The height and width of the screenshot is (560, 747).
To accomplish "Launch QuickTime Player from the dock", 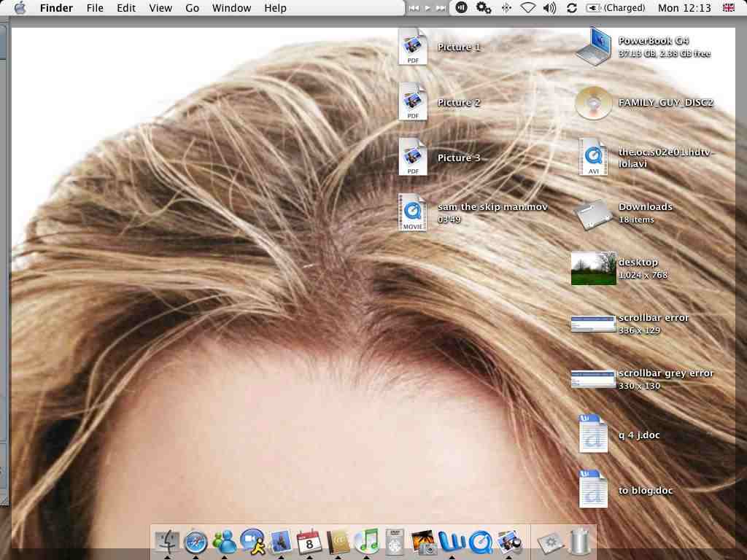I will coord(481,542).
